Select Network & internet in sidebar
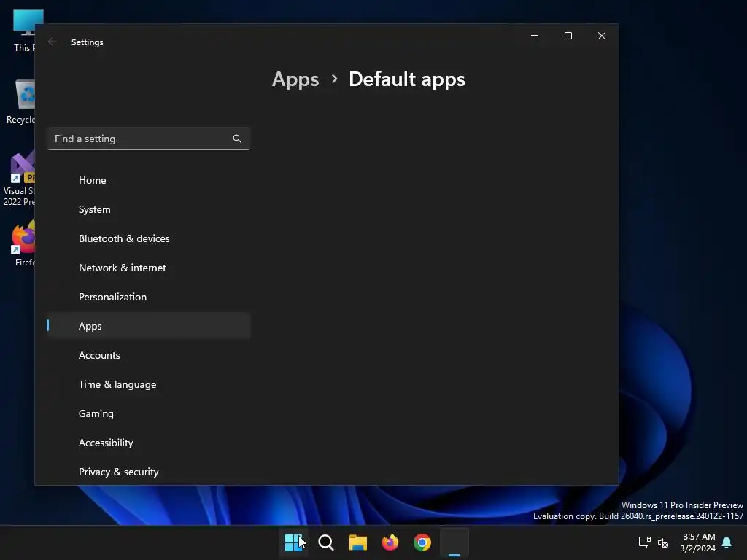 (149, 268)
